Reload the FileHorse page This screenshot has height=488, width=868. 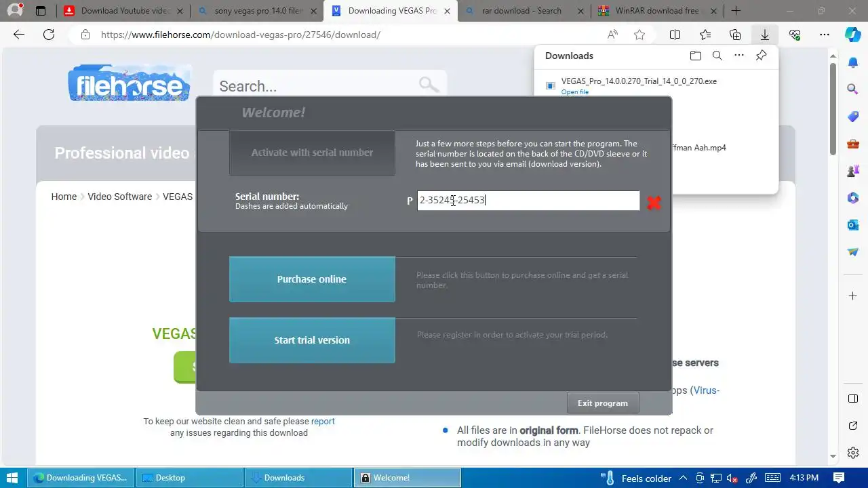[x=48, y=35]
